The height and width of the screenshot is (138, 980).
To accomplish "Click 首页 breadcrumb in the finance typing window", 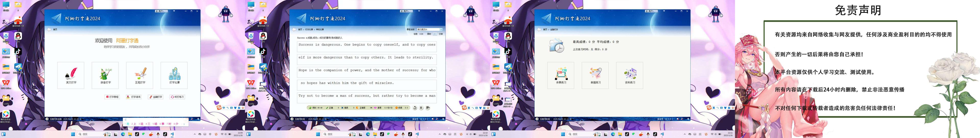I will 545,29.
